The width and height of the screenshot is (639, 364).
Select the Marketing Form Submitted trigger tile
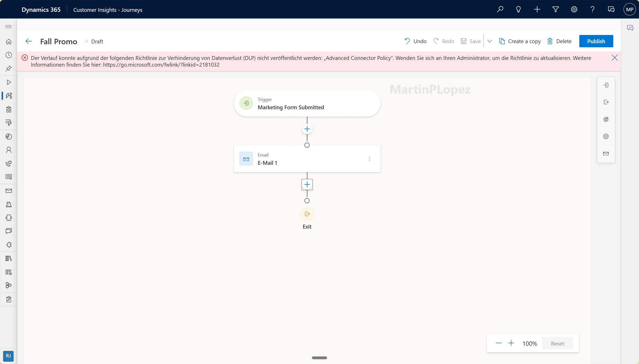click(x=307, y=103)
